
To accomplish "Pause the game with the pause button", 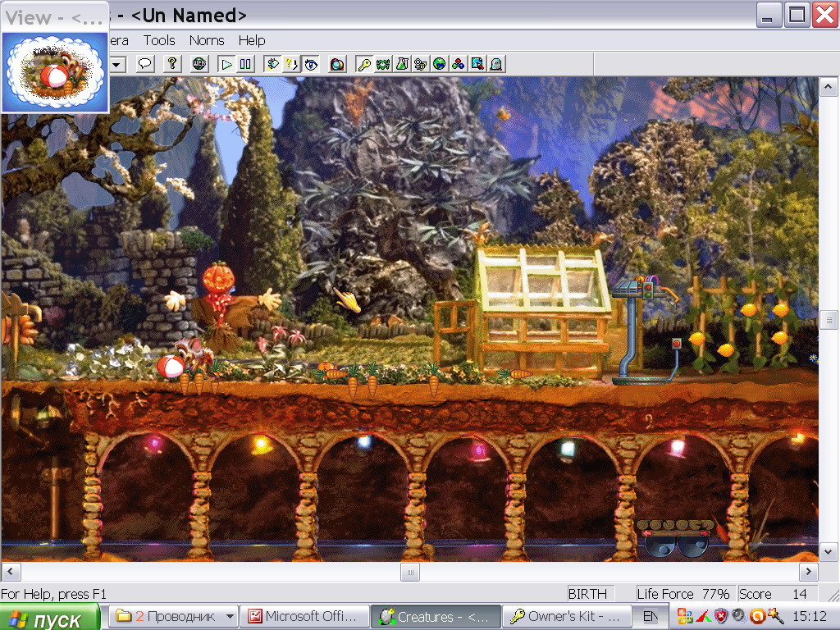I will 245,64.
